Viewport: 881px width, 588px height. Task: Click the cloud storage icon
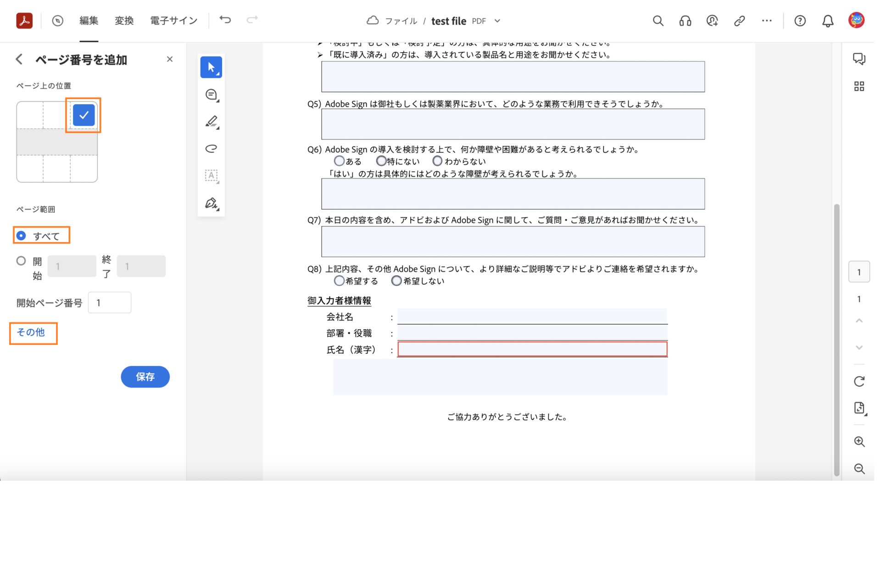(x=373, y=20)
